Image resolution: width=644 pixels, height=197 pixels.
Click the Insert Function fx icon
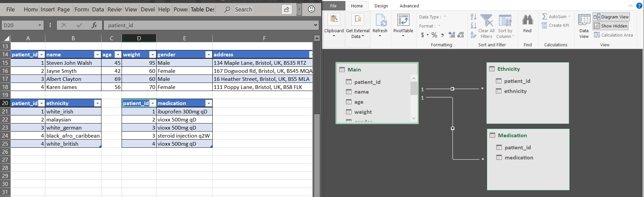[x=94, y=25]
